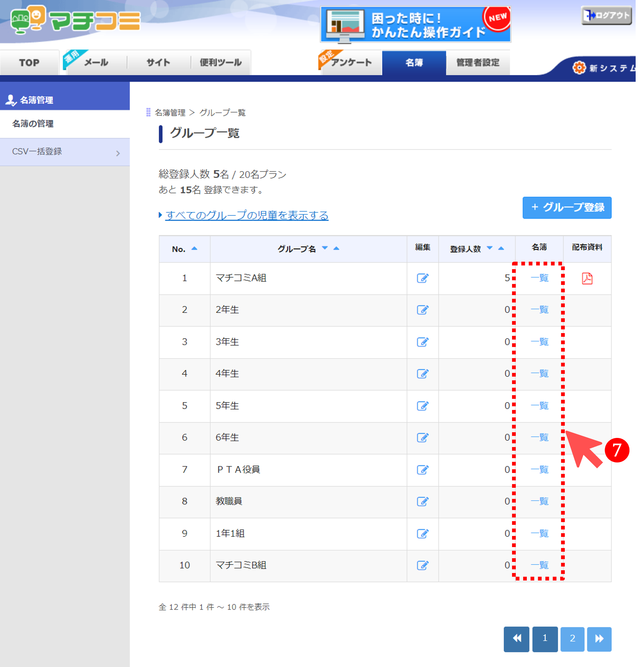Screen dimensions: 644x667
Task: Open the 管理者設定 tab
Action: coord(478,63)
